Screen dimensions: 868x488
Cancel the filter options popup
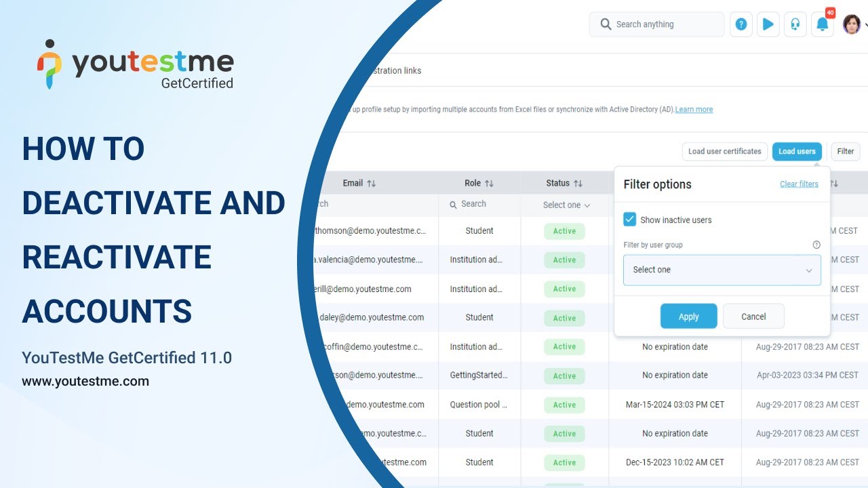(x=753, y=317)
